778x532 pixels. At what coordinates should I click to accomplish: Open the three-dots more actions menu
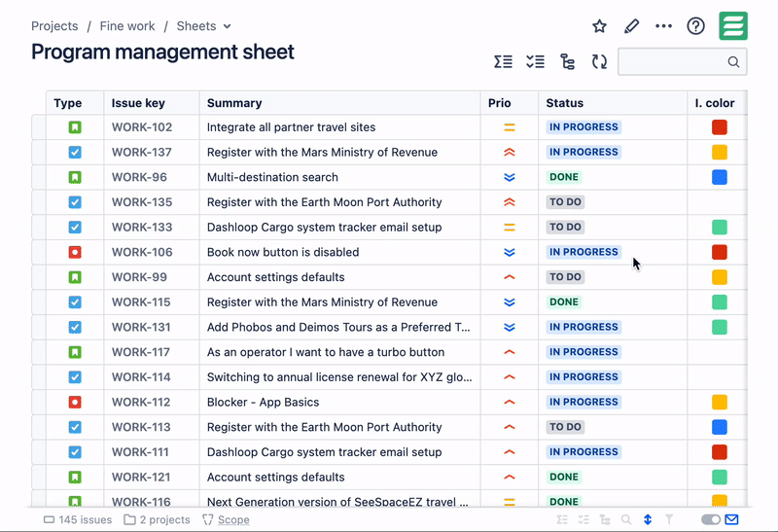(x=663, y=26)
